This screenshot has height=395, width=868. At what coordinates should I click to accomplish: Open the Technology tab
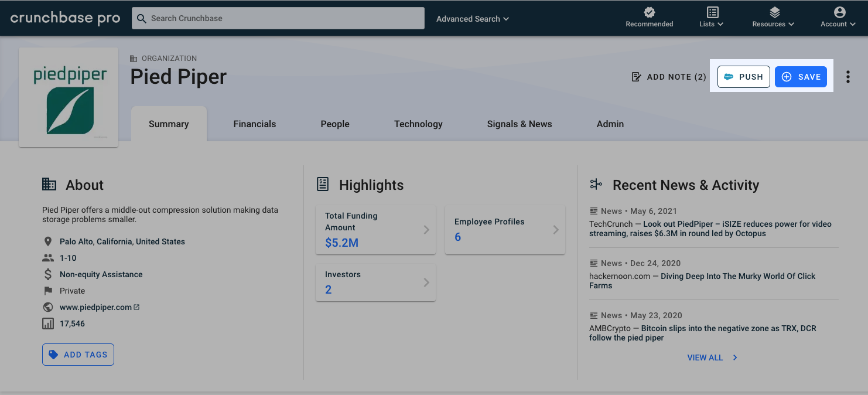tap(418, 124)
